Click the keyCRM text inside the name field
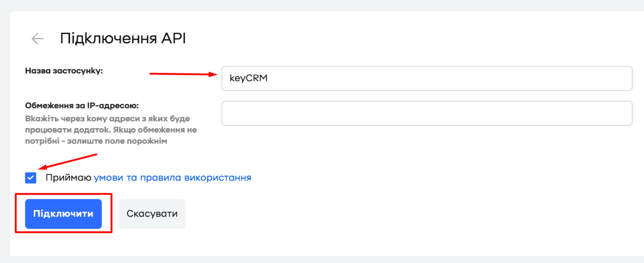 249,78
